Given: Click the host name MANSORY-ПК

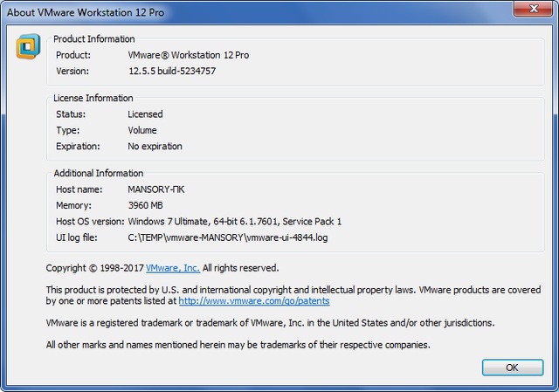Looking at the screenshot, I should point(156,189).
